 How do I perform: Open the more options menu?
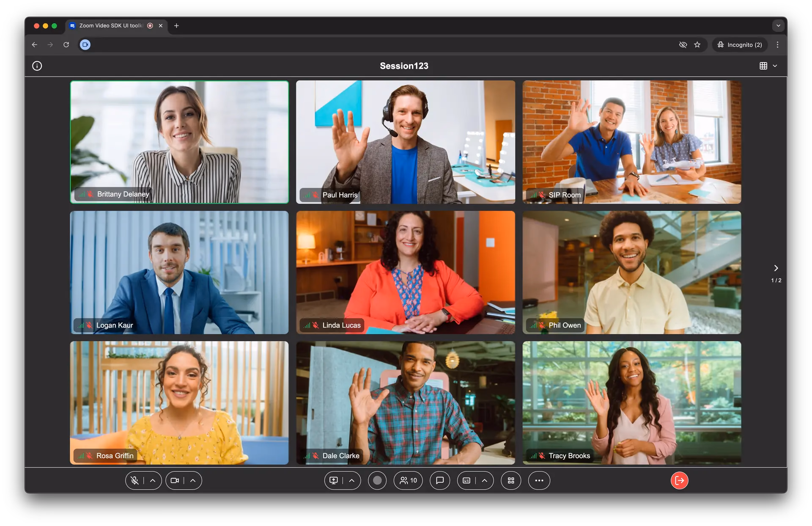tap(539, 480)
